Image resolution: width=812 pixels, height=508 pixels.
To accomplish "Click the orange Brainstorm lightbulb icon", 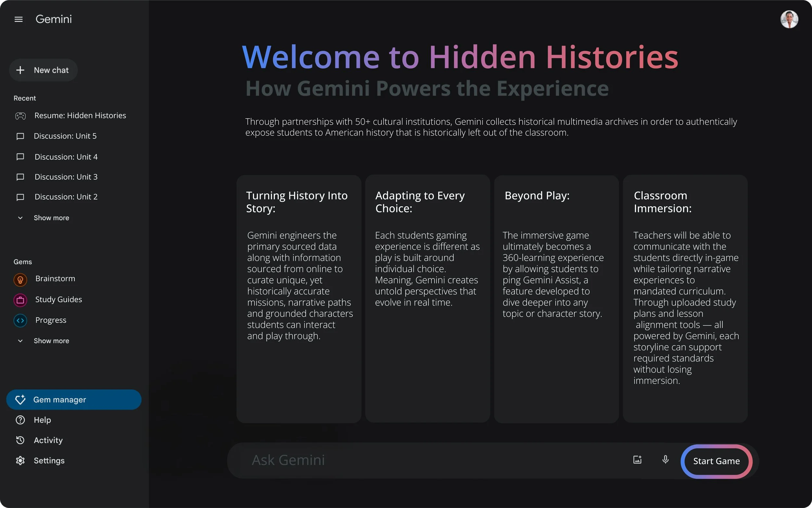I will coord(20,280).
